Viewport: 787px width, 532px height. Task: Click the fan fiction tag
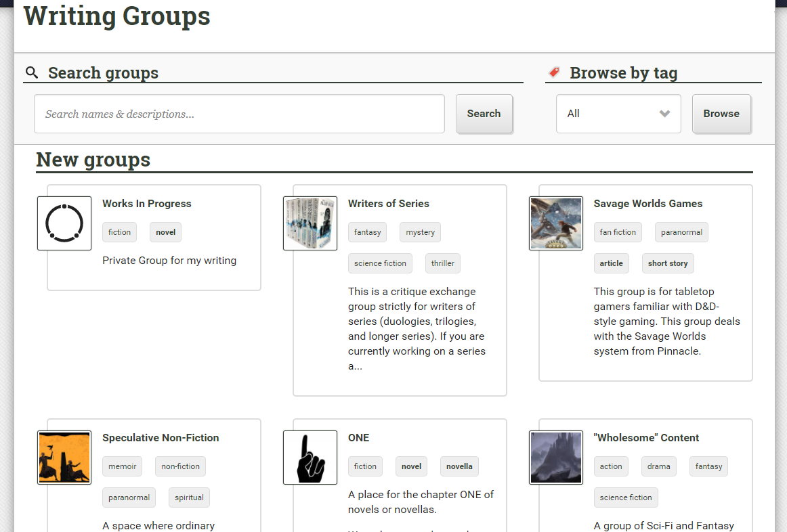[x=618, y=232]
